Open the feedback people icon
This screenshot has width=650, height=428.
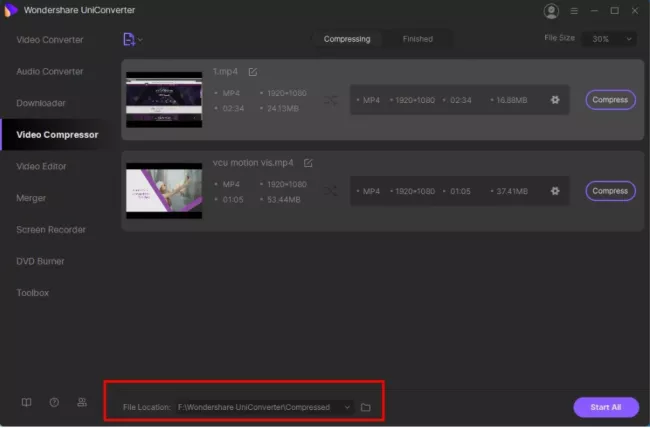(x=82, y=402)
